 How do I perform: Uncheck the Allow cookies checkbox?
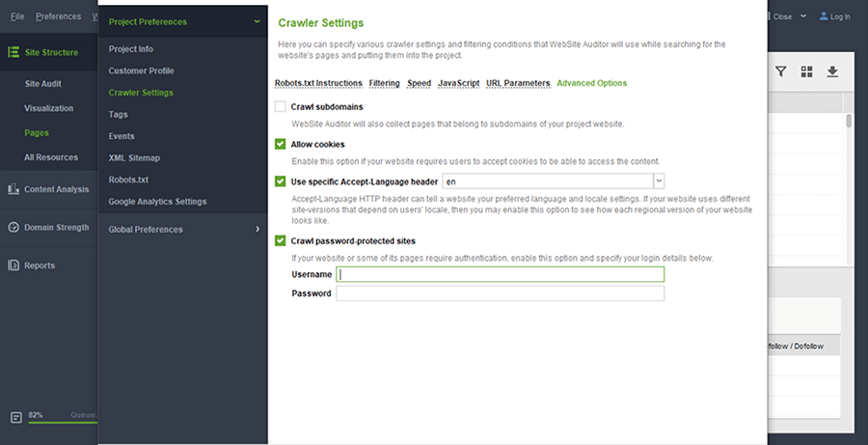click(x=280, y=144)
